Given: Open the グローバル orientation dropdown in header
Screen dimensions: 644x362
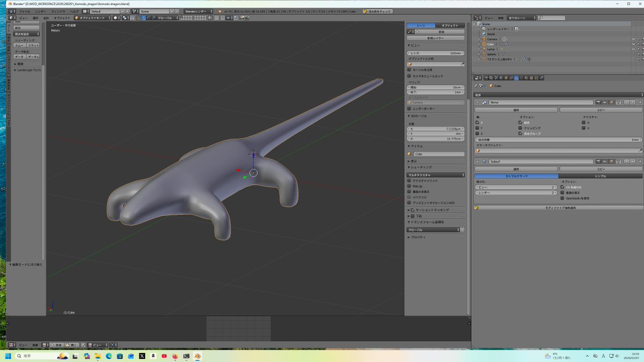Looking at the screenshot, I should coord(167,18).
